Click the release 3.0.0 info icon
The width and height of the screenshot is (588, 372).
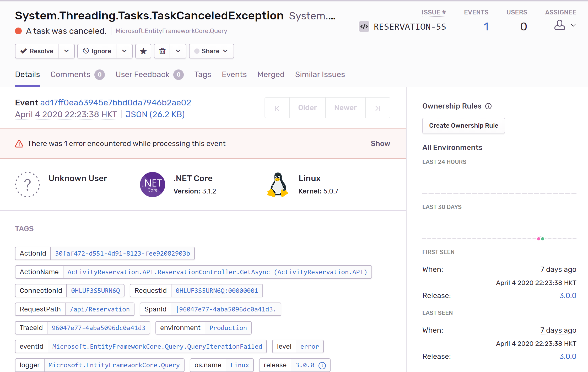pos(322,365)
